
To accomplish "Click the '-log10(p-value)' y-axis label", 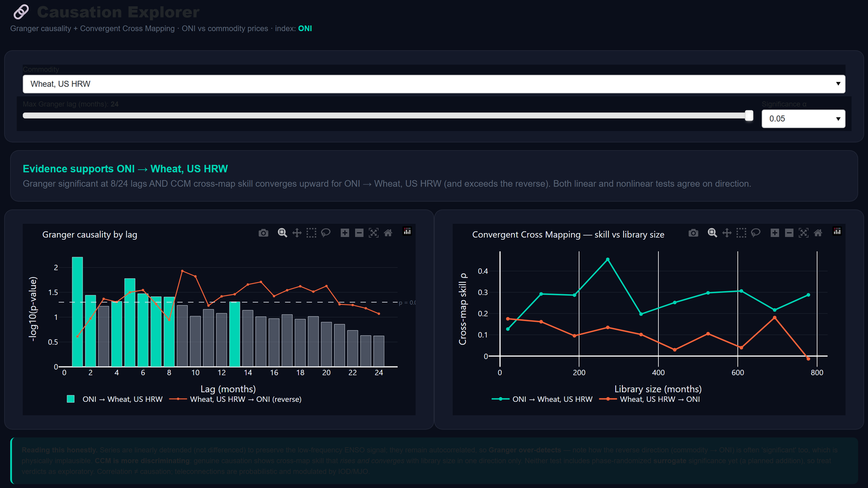I will 33,309.
